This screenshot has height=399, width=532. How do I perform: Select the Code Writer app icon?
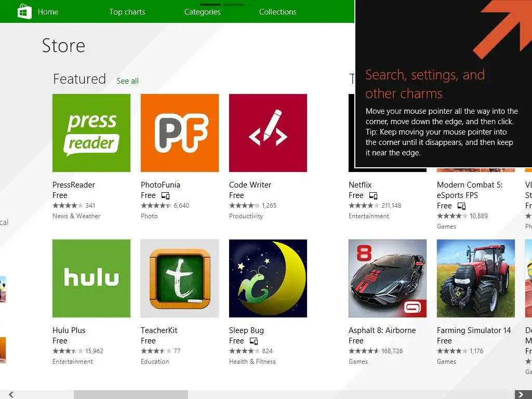tap(268, 133)
